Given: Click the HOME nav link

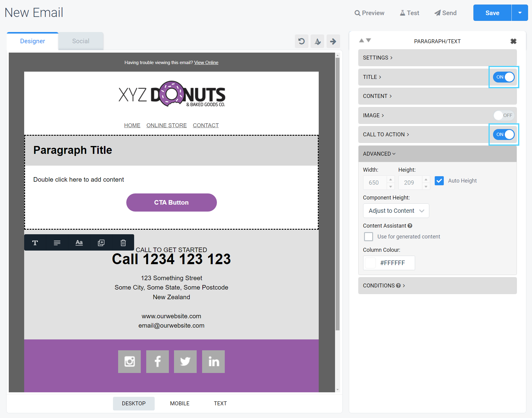Looking at the screenshot, I should click(x=132, y=125).
